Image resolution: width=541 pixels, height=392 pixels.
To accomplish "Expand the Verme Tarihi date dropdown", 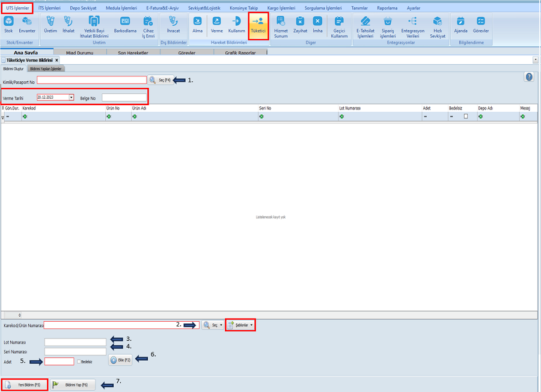I will (x=71, y=97).
